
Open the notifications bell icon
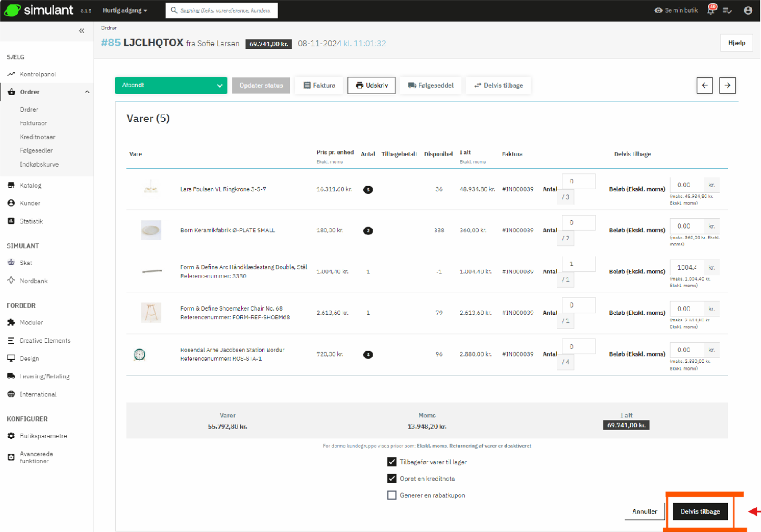pyautogui.click(x=711, y=11)
